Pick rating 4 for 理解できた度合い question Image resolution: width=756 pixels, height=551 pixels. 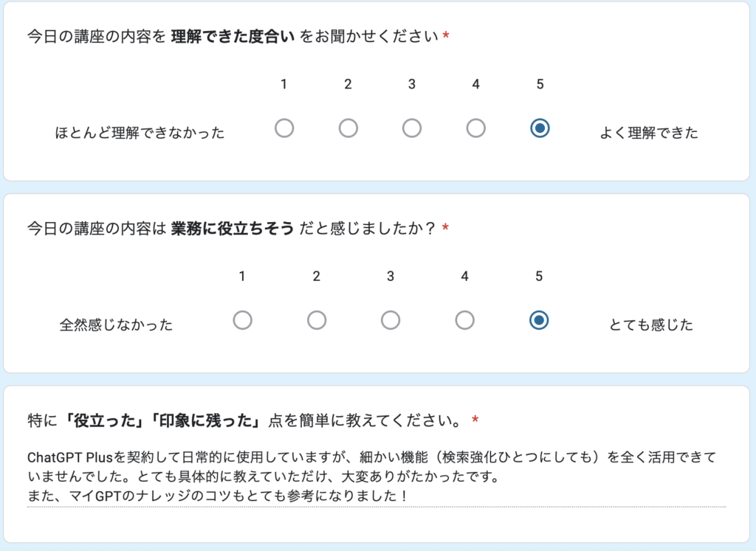point(476,128)
